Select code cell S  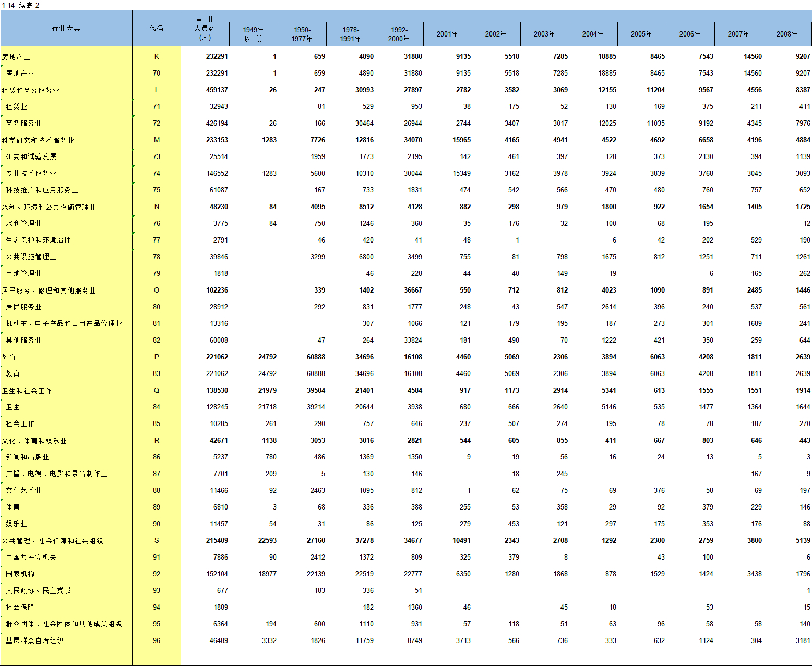[157, 540]
